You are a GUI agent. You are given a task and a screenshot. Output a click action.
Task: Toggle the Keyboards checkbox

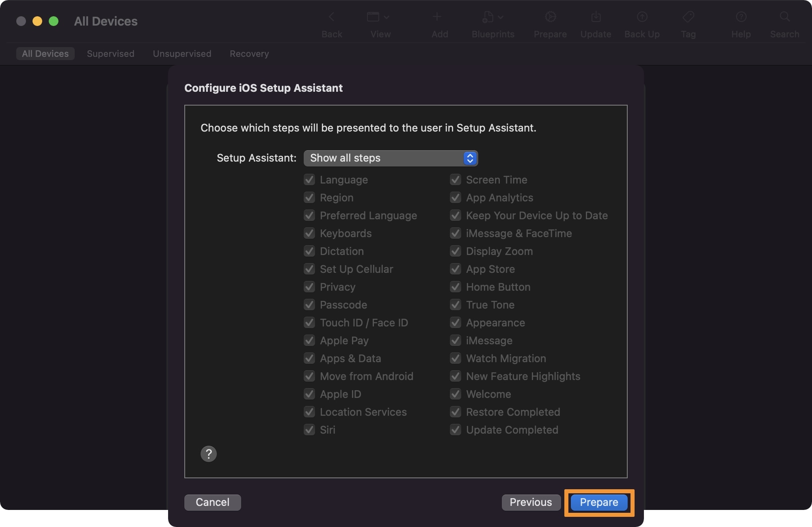click(x=309, y=233)
